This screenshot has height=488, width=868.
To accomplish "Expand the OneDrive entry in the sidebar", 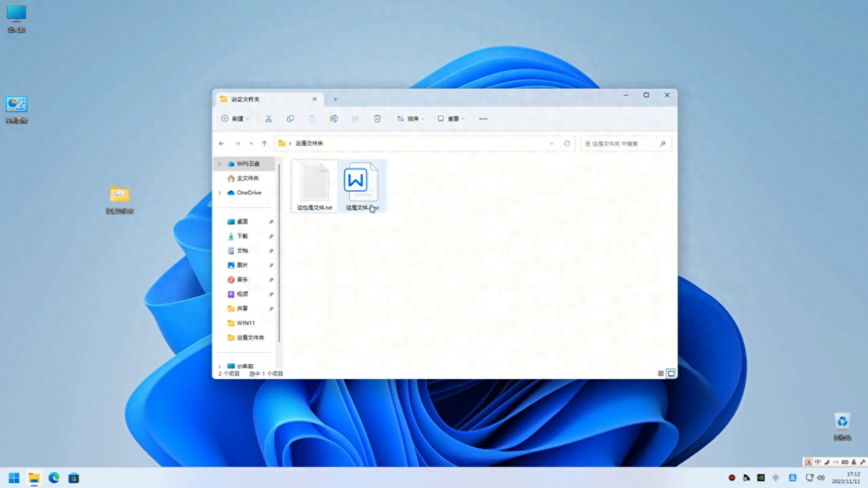I will (x=219, y=192).
